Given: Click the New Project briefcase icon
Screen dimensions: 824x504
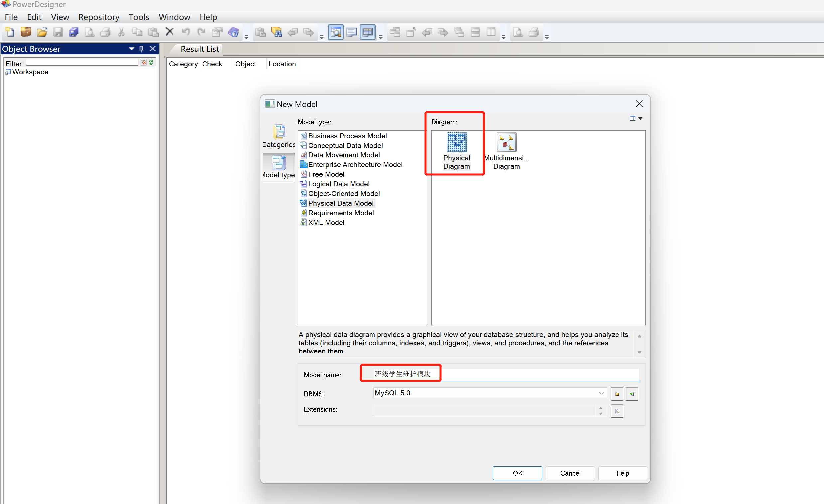Looking at the screenshot, I should pyautogui.click(x=25, y=32).
